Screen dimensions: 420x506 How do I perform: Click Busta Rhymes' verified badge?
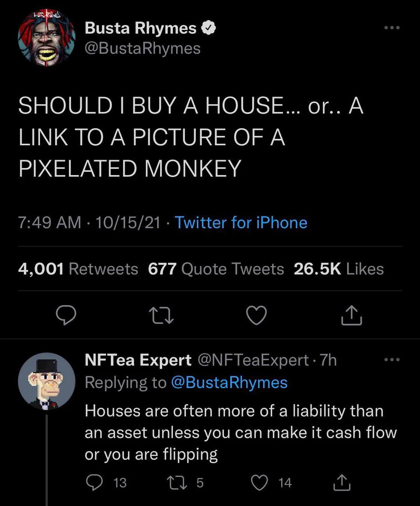(x=209, y=28)
